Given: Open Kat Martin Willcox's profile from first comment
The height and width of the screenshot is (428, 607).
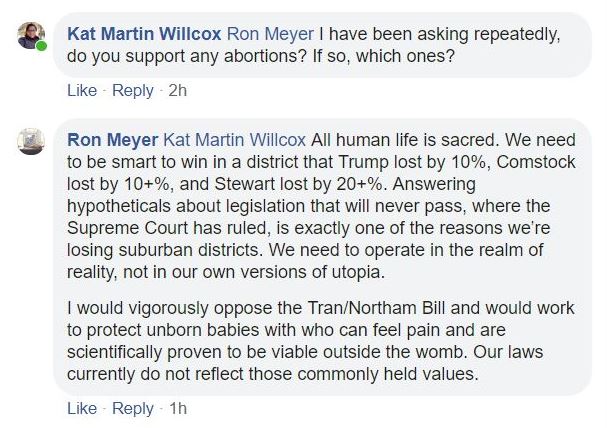Looking at the screenshot, I should 144,33.
